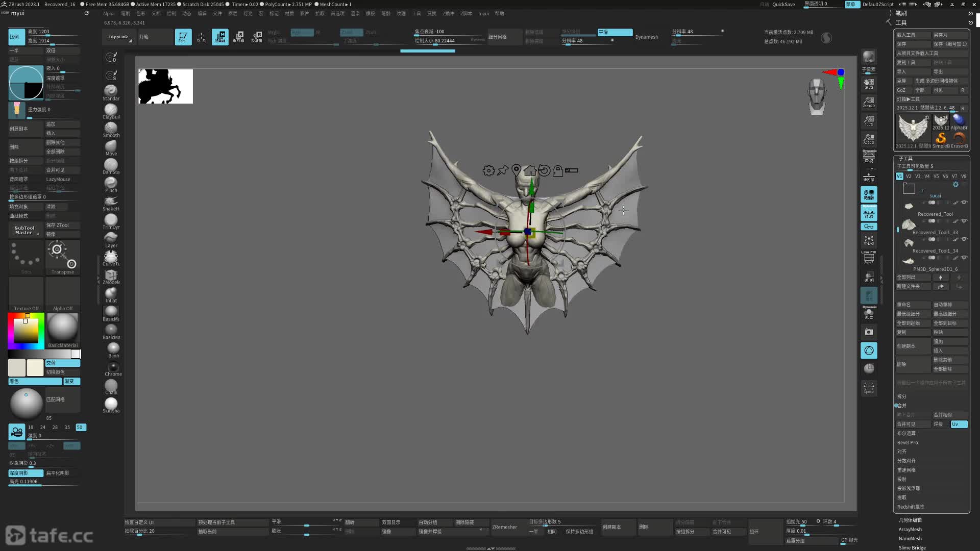Expand the 几何体编辑 section
Viewport: 980px width, 551px height.
pyautogui.click(x=910, y=520)
